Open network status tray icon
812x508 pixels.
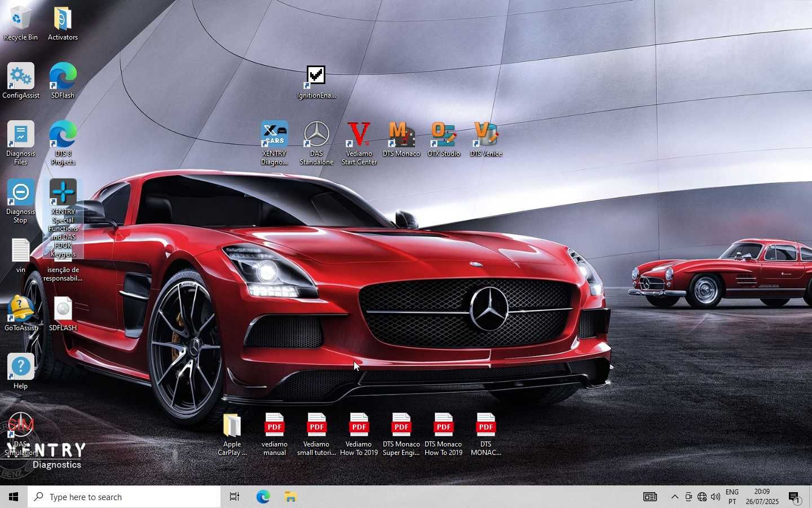click(702, 497)
